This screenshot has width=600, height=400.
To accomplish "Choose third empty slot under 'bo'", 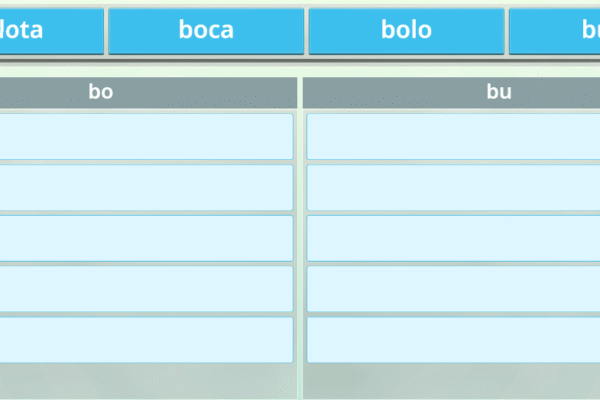I will [147, 238].
